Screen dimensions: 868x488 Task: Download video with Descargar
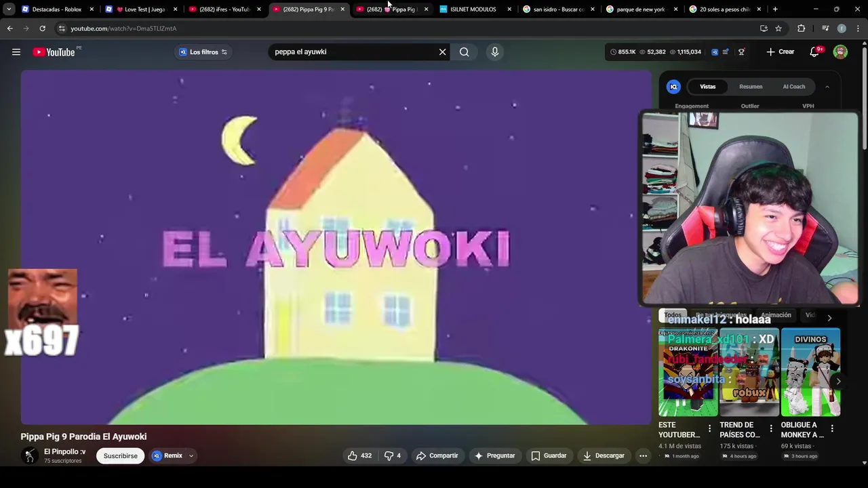(x=604, y=456)
